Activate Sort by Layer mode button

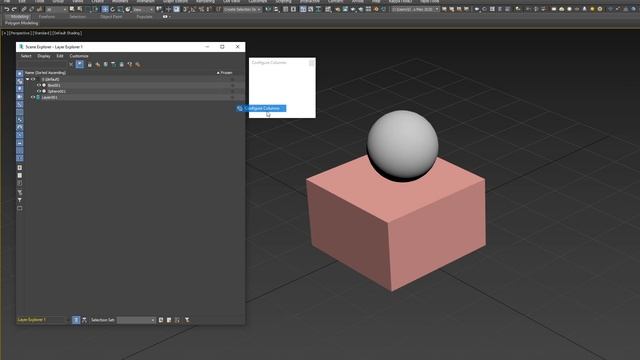pos(76,320)
